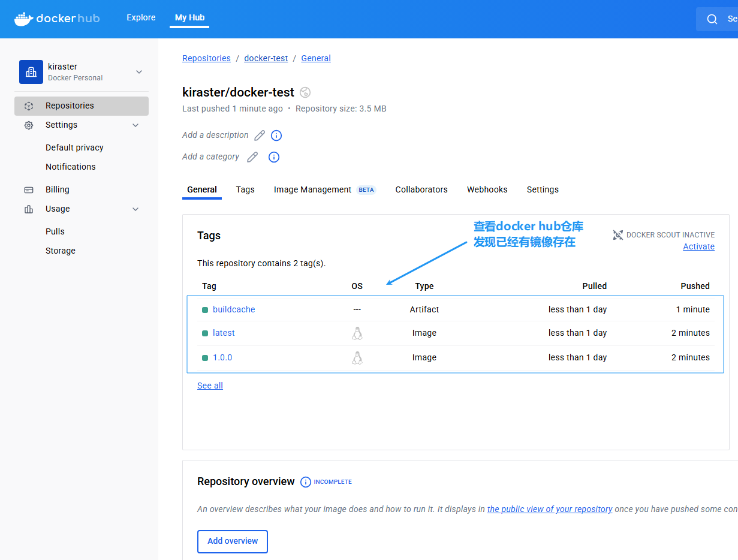This screenshot has width=738, height=560.
Task: Open the Webhooks tab
Action: [487, 189]
